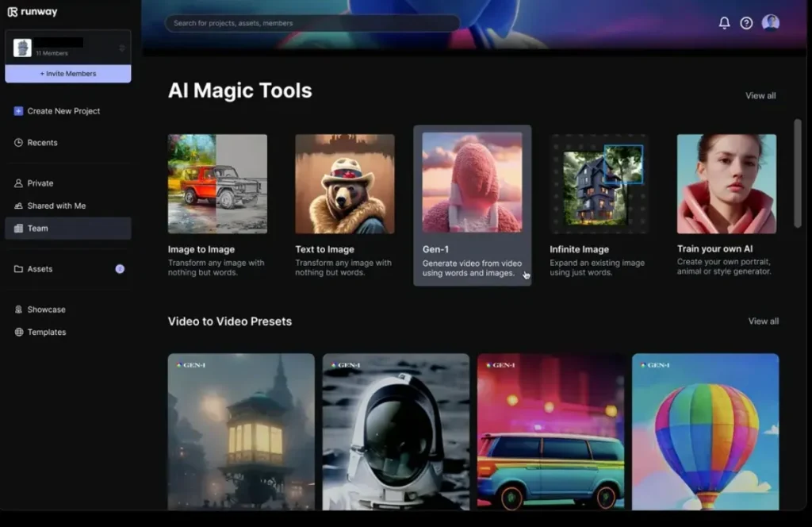Viewport: 812px width, 527px height.
Task: Click the Recents clock icon
Action: (18, 143)
